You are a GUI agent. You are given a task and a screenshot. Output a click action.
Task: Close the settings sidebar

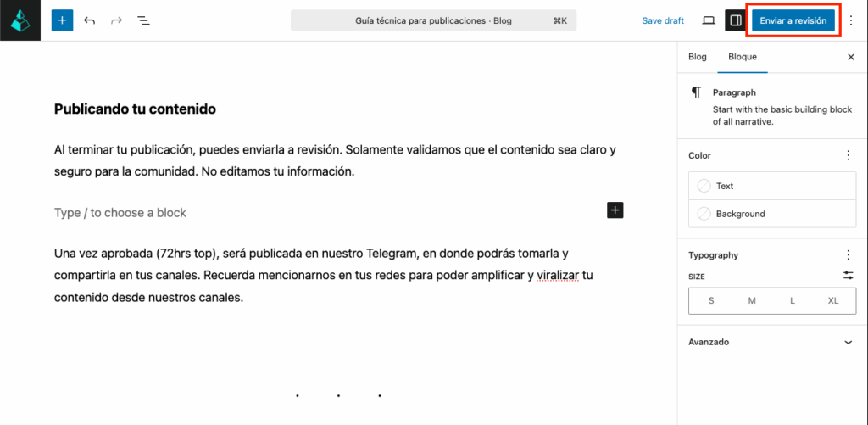pyautogui.click(x=851, y=57)
